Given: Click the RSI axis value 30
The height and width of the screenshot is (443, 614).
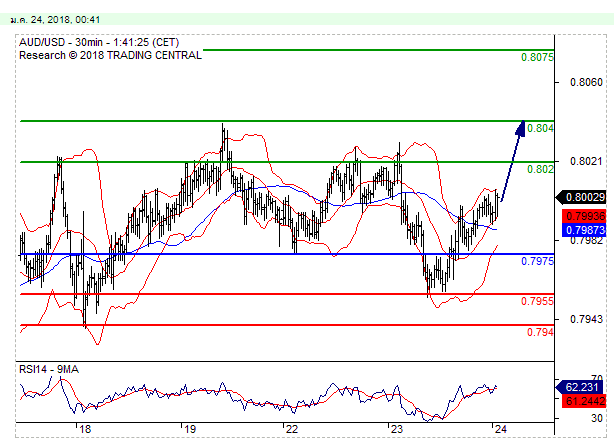Looking at the screenshot, I should [597, 418].
